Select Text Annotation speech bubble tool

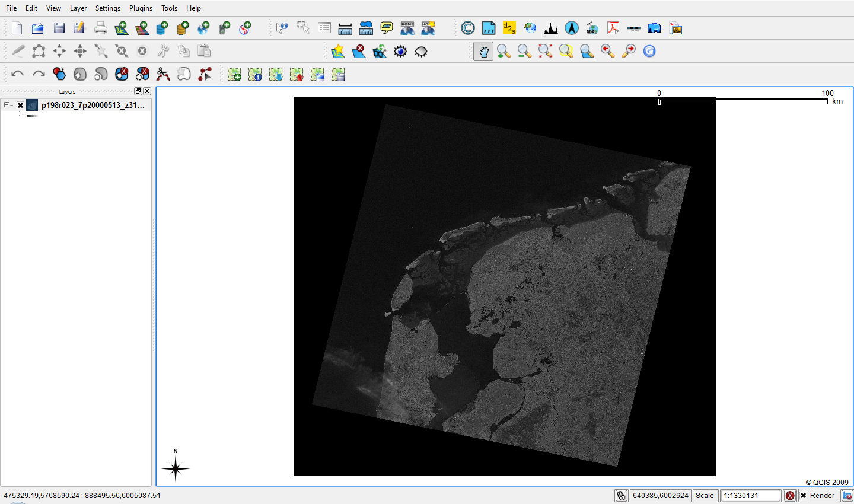click(387, 28)
